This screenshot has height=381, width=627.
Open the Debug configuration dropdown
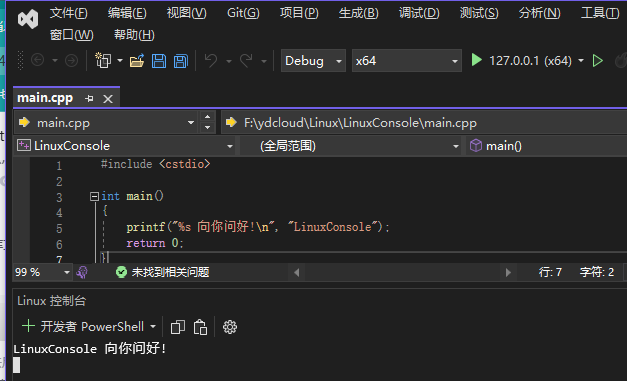[x=313, y=61]
